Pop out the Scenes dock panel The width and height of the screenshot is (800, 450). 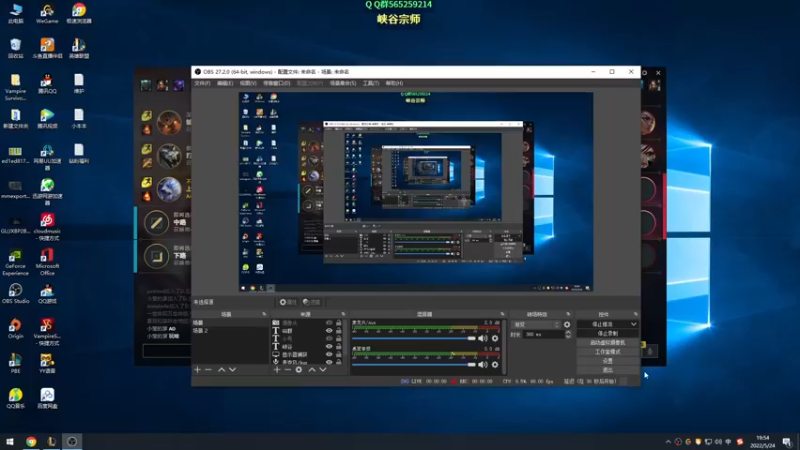coord(264,314)
